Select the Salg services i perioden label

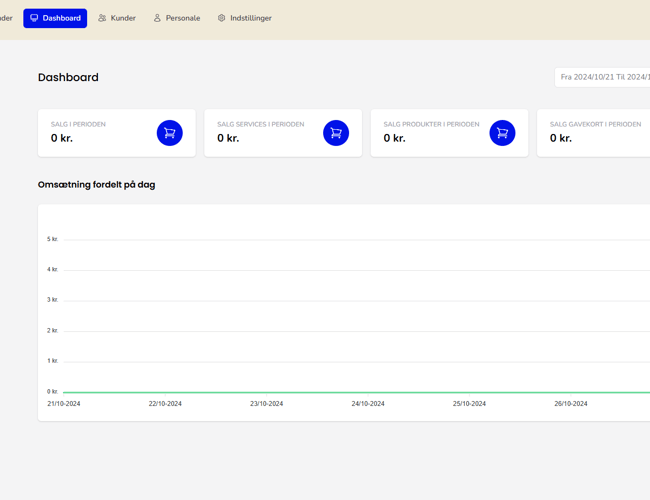coord(261,124)
